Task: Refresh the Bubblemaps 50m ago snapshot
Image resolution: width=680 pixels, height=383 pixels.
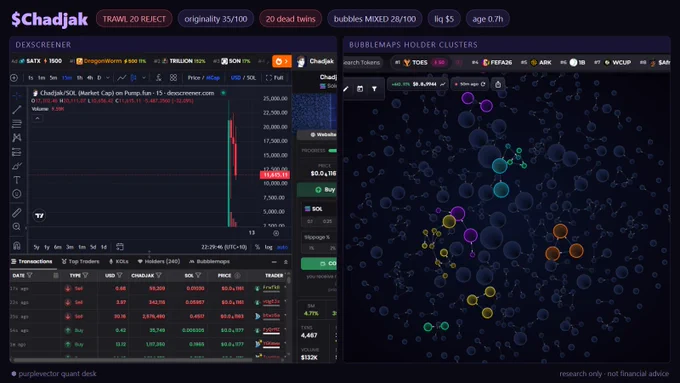Action: point(483,84)
